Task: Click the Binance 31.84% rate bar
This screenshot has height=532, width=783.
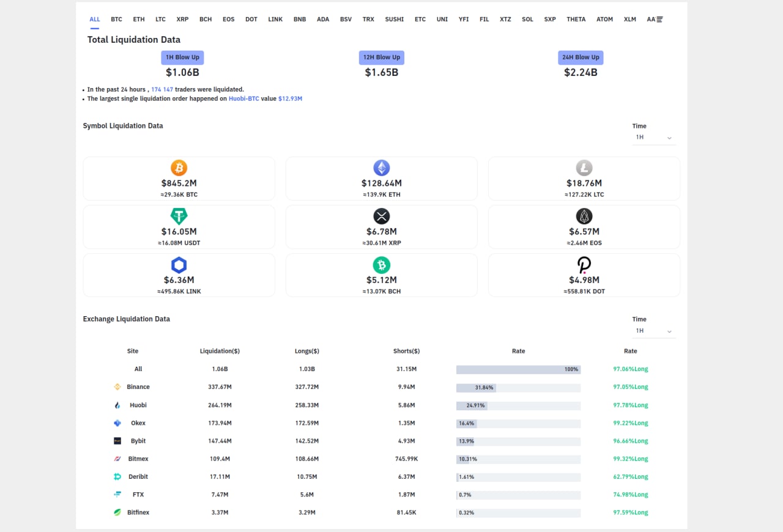Action: coord(518,387)
